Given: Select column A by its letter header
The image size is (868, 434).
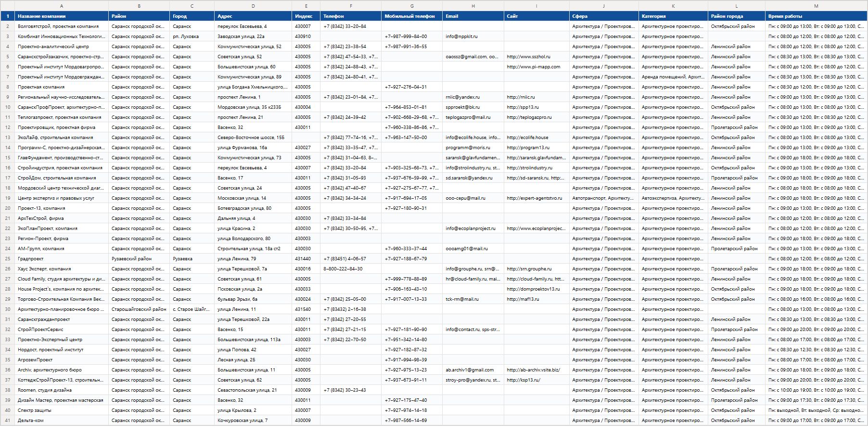Looking at the screenshot, I should click(62, 6).
